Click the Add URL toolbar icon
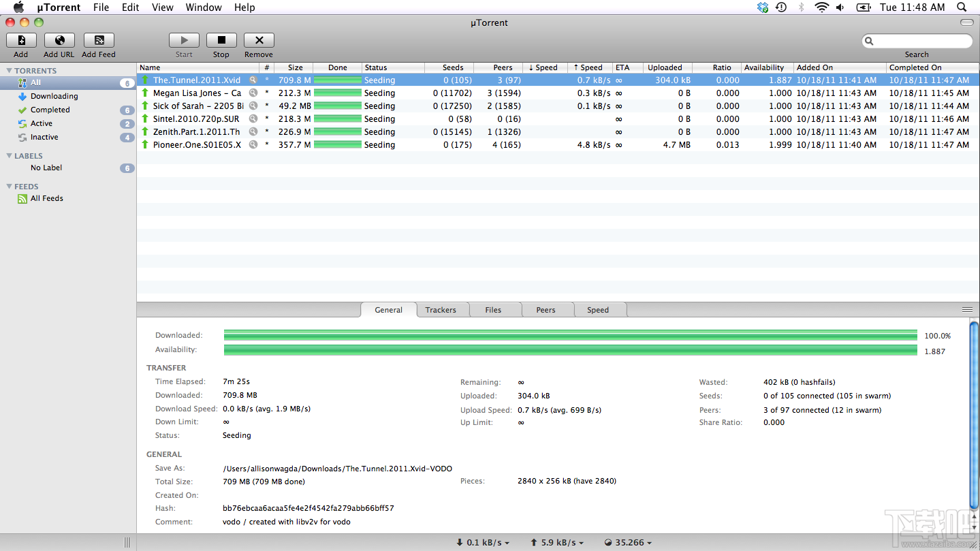 tap(59, 40)
